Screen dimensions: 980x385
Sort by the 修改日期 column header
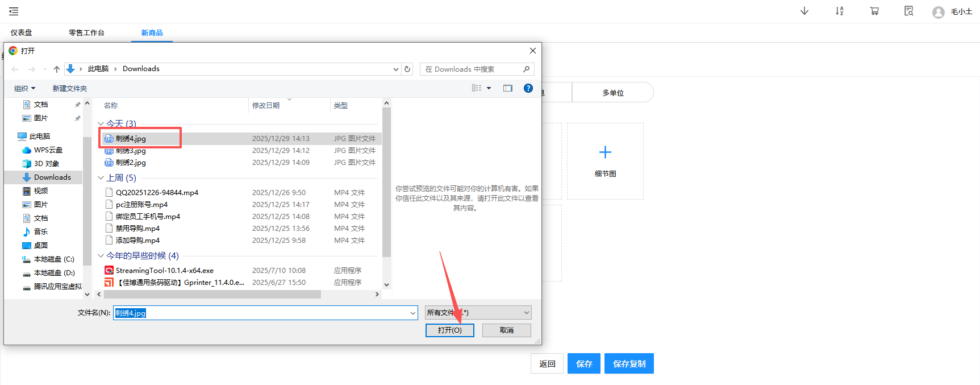pyautogui.click(x=266, y=106)
